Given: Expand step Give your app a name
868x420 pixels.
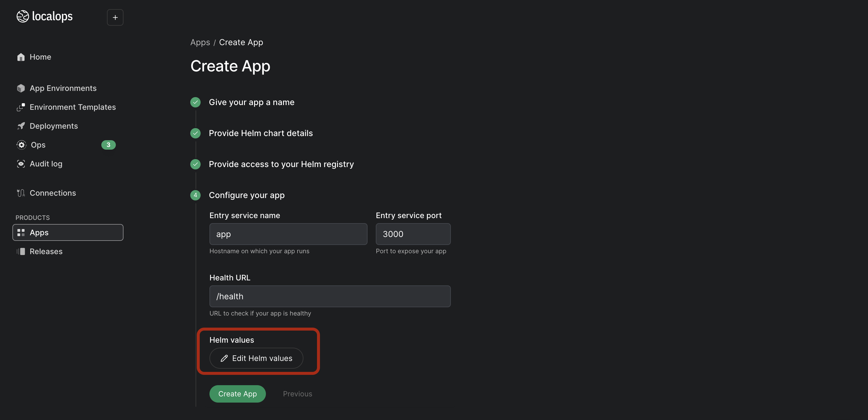Looking at the screenshot, I should click(x=251, y=102).
